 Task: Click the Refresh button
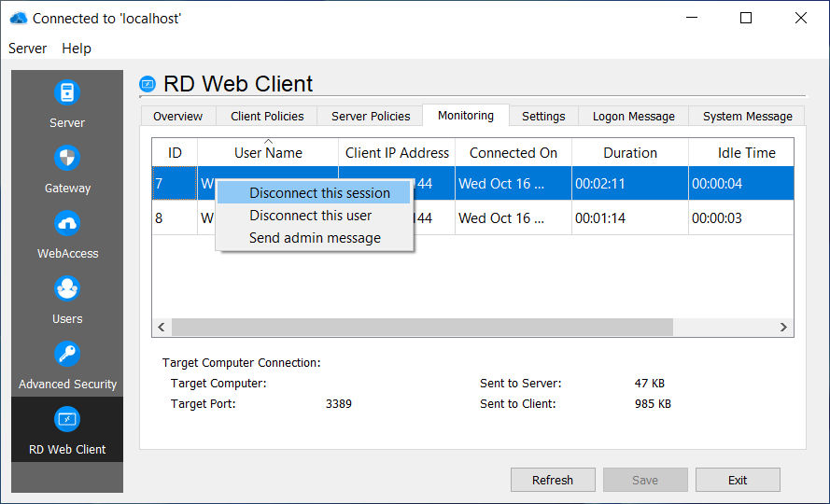tap(553, 480)
